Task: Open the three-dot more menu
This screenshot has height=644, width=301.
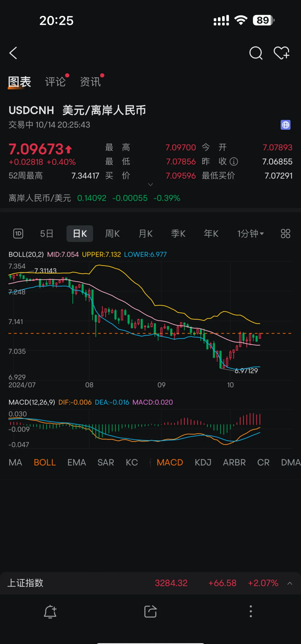Action: (x=251, y=611)
